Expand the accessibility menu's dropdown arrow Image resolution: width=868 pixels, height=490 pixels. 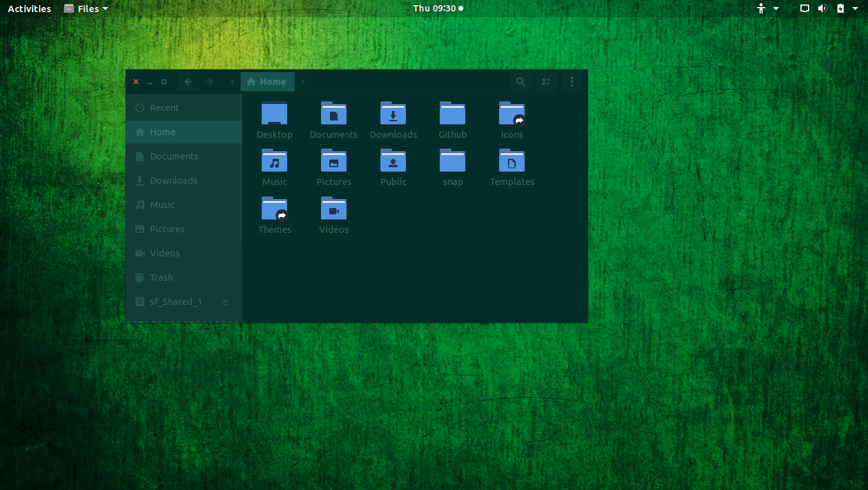tap(776, 8)
